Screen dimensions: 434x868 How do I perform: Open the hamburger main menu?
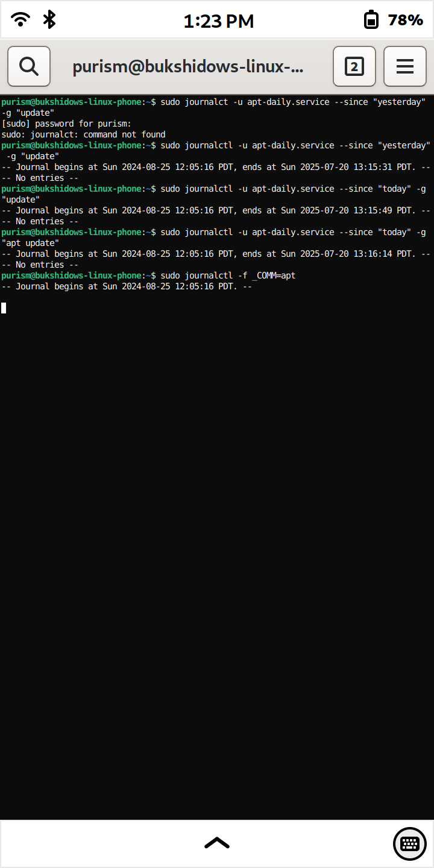(x=405, y=66)
